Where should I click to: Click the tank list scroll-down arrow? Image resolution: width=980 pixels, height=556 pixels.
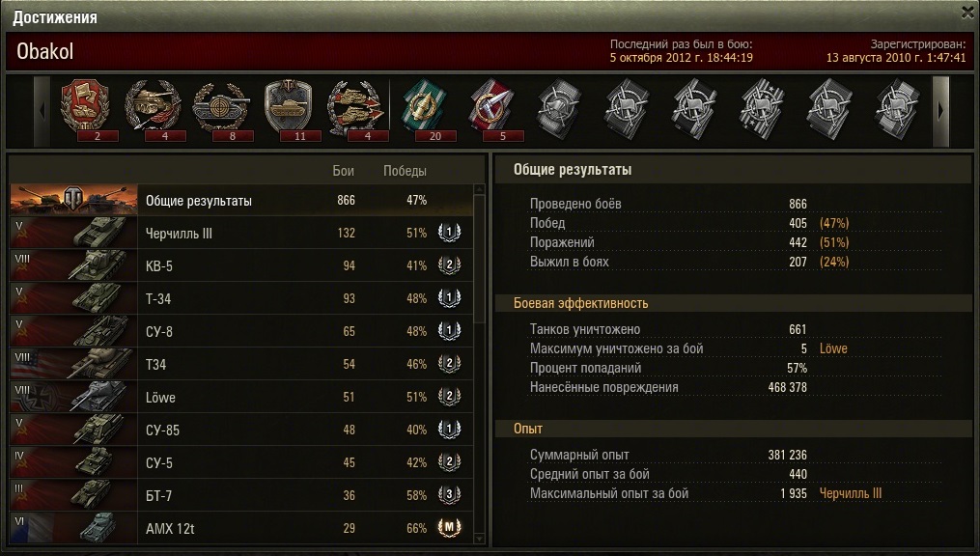pyautogui.click(x=479, y=538)
